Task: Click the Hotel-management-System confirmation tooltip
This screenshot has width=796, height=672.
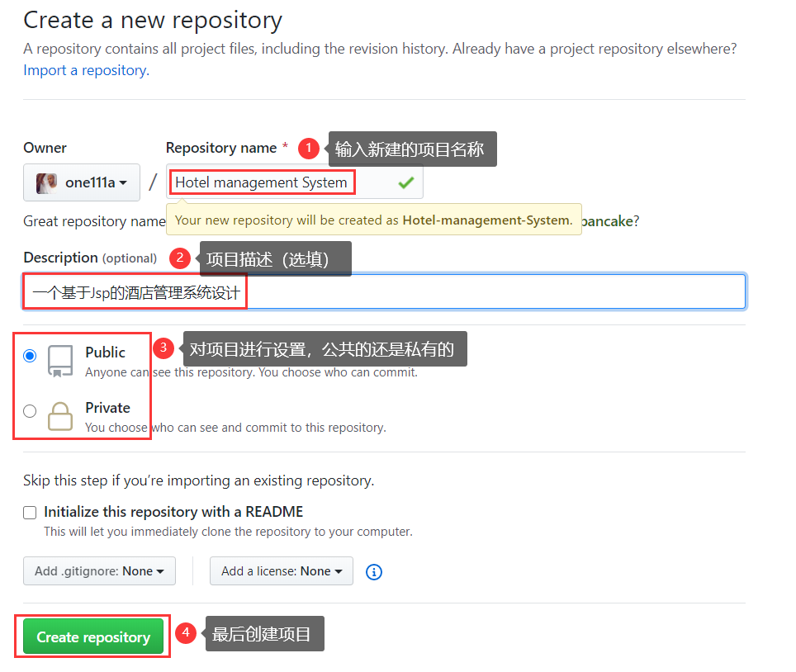Action: click(x=373, y=220)
